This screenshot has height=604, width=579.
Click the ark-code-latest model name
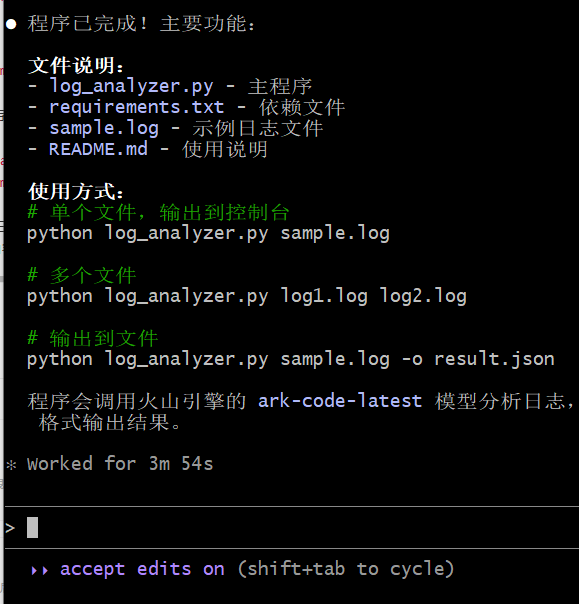340,401
